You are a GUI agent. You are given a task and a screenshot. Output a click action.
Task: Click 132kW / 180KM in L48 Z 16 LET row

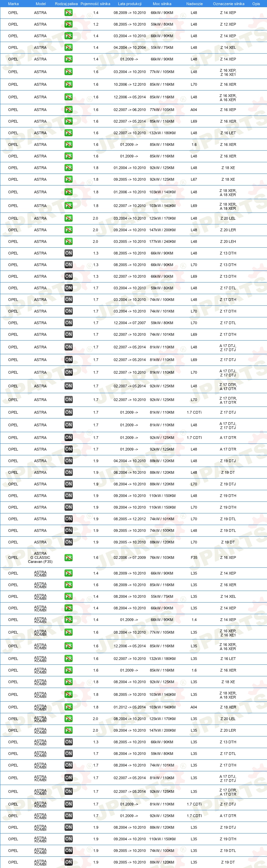point(162,133)
